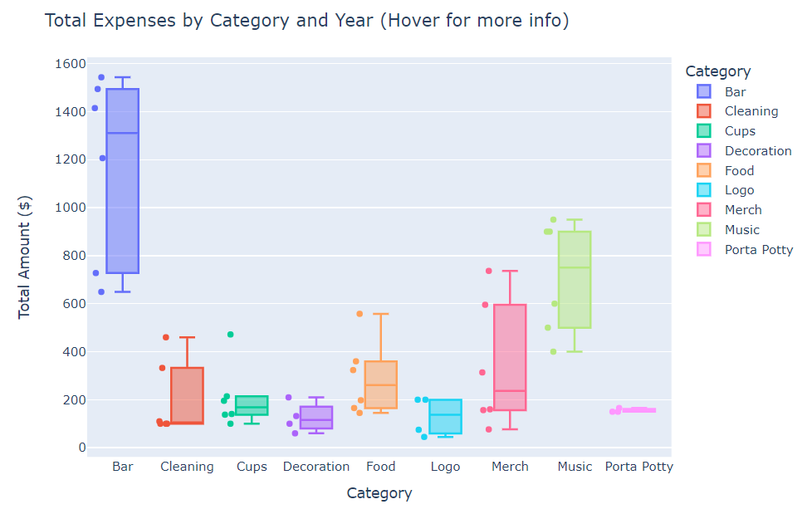Hide the Music series via the legend
The image size is (812, 514).
(x=741, y=230)
